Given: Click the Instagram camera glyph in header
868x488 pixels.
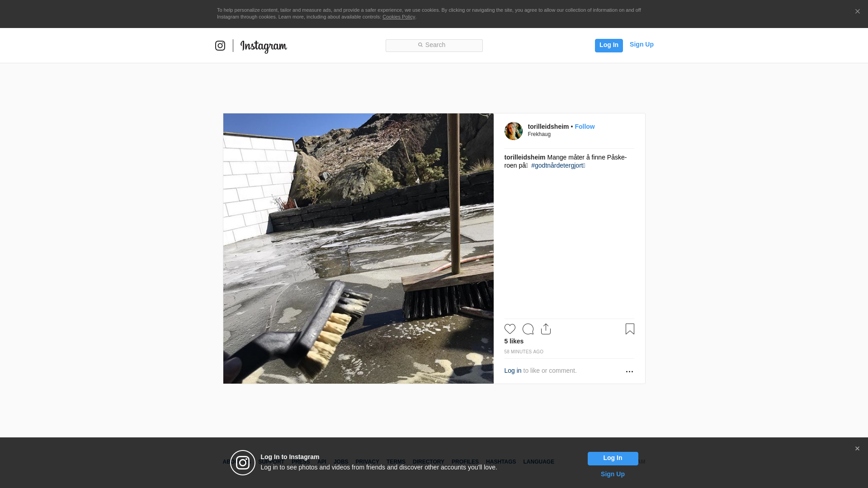Looking at the screenshot, I should click(220, 46).
